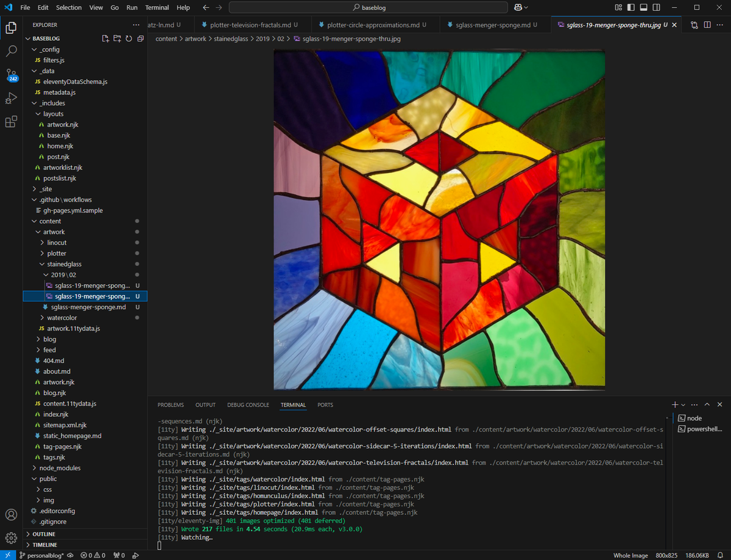Collapse all folders in the Explorer
This screenshot has height=560, width=731.
(x=140, y=38)
